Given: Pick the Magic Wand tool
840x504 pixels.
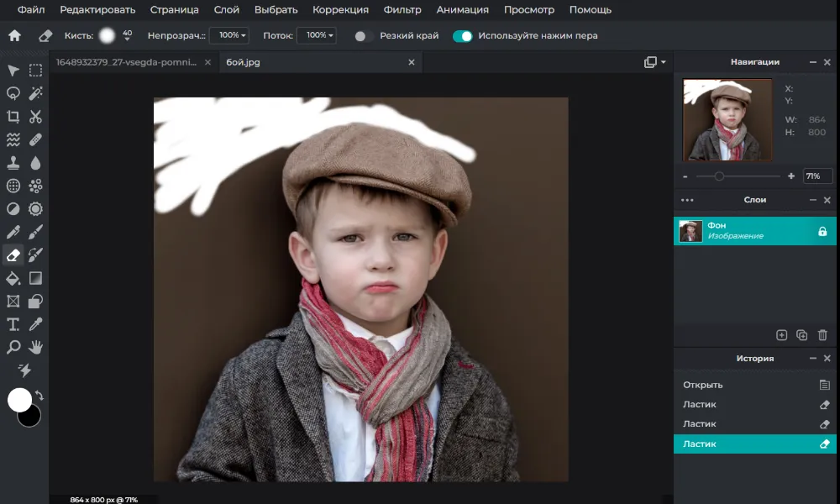Looking at the screenshot, I should (36, 93).
